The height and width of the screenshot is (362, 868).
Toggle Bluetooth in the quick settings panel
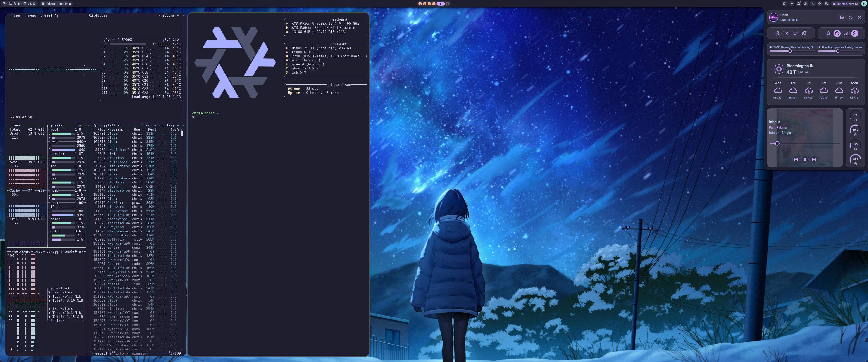pos(787,34)
